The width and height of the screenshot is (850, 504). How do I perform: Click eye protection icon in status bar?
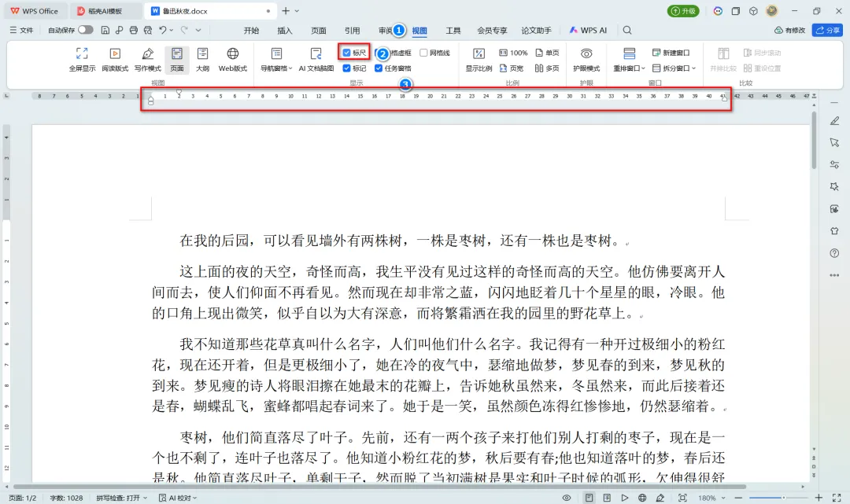pyautogui.click(x=567, y=498)
